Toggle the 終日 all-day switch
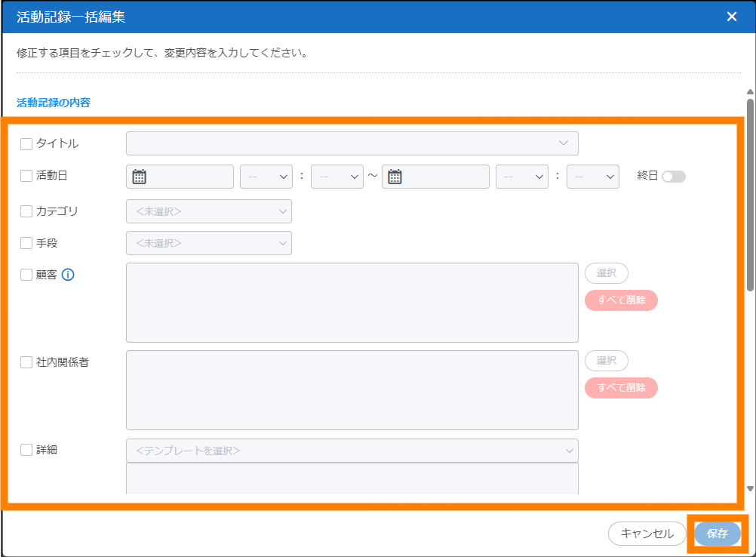This screenshot has height=557, width=756. (x=673, y=177)
